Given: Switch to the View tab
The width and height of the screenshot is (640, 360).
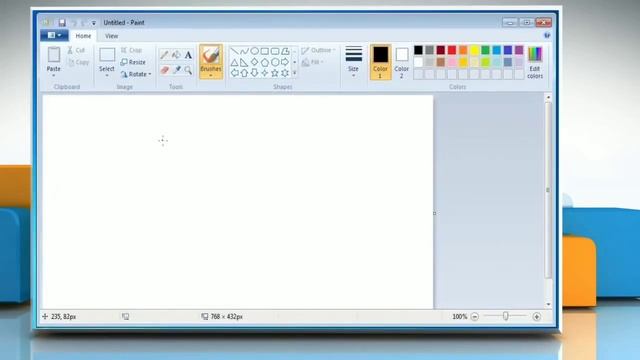Looking at the screenshot, I should point(111,36).
